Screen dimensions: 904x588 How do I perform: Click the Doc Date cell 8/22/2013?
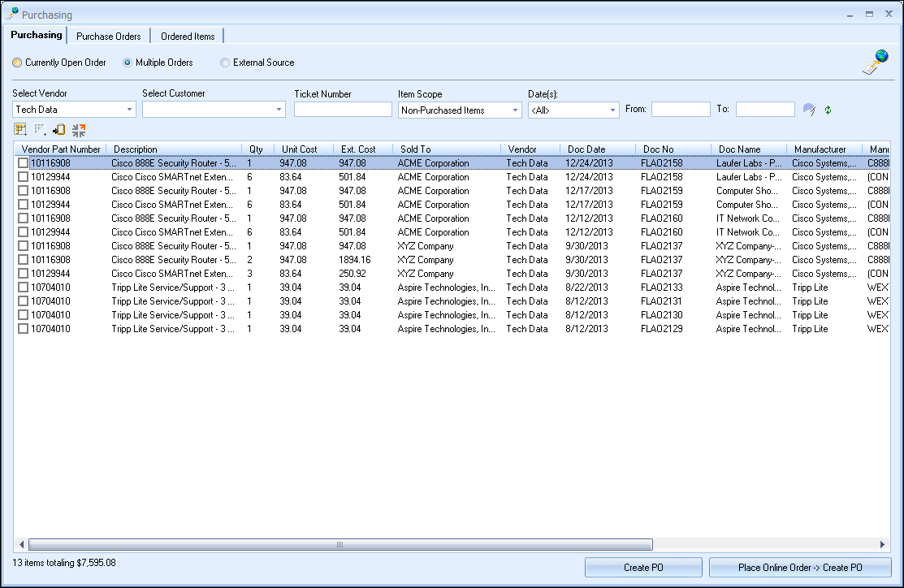(586, 288)
